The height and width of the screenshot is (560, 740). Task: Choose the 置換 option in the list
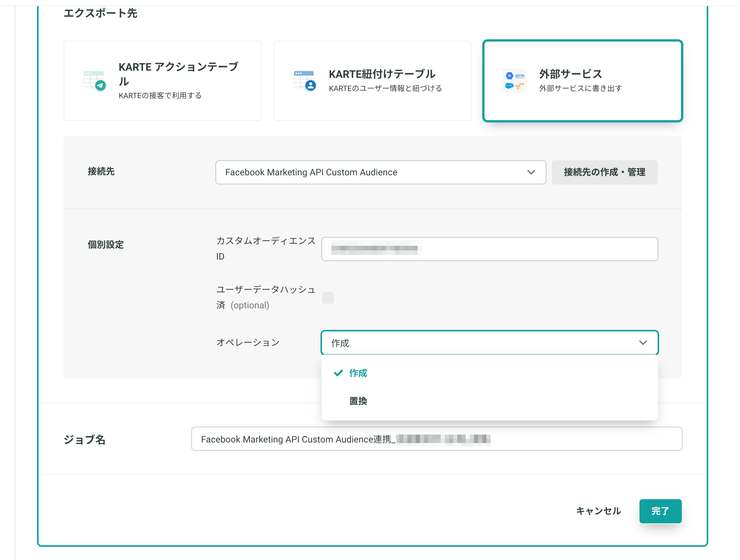click(489, 401)
